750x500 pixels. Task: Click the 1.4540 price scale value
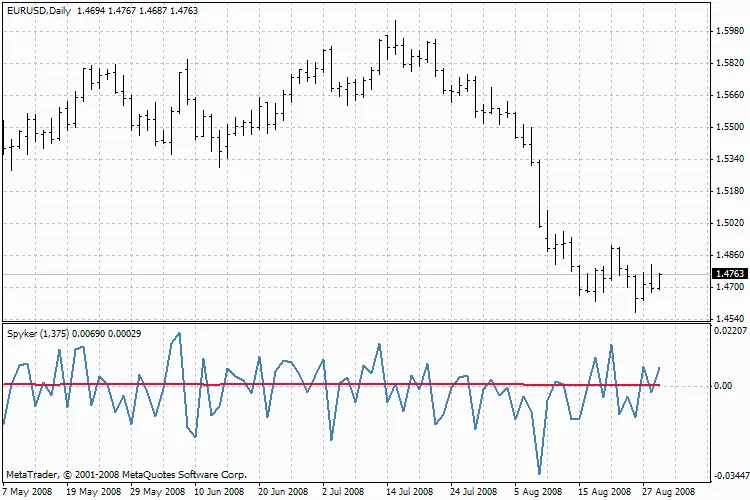point(729,319)
